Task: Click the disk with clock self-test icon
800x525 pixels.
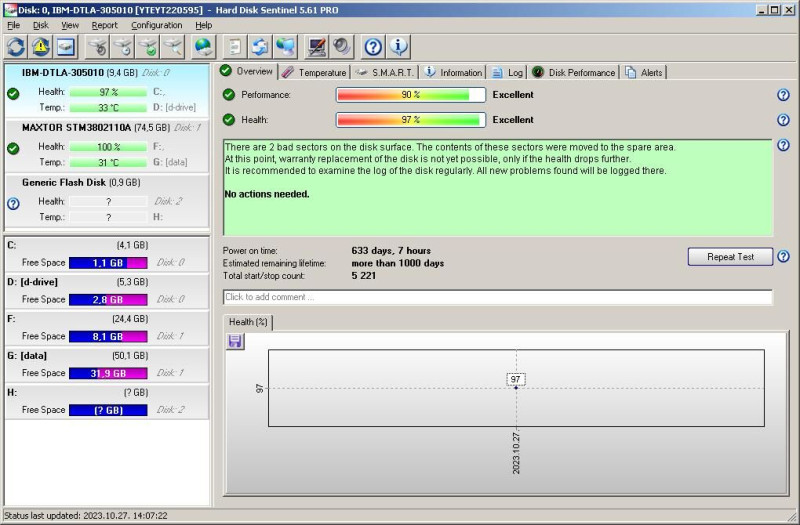Action: 122,47
